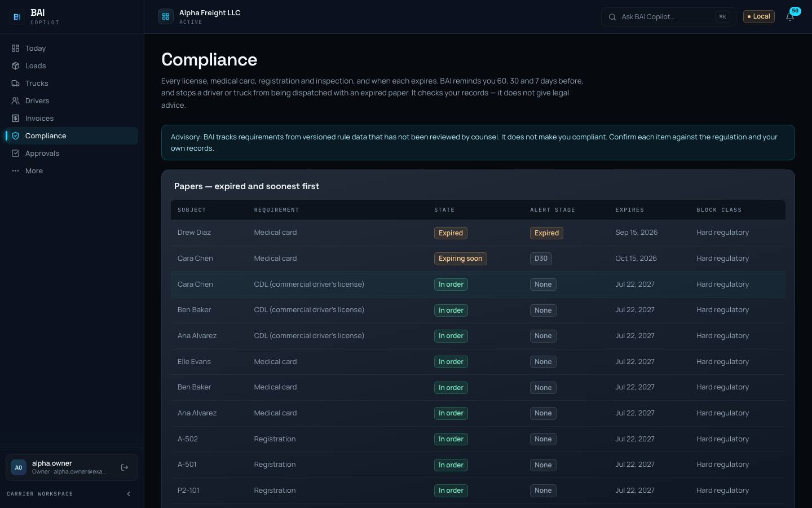Click the A-502 subject cell
This screenshot has width=812, height=508.
(188, 439)
